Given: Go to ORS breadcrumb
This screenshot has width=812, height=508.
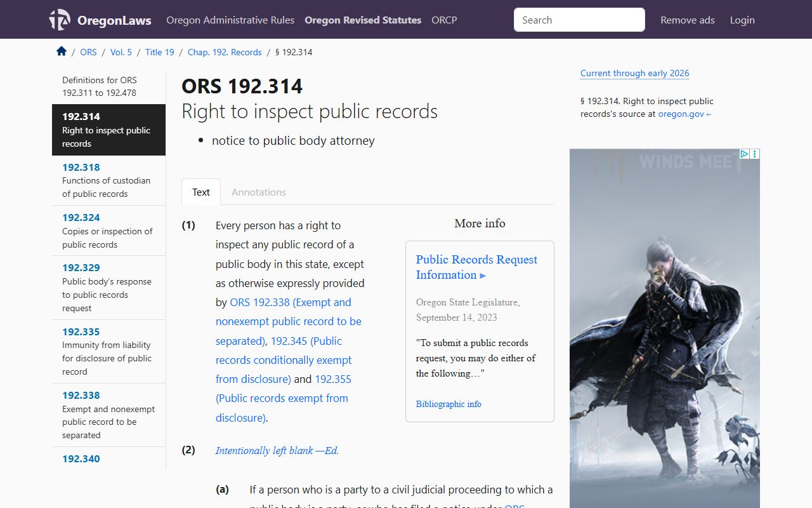Looking at the screenshot, I should point(88,52).
